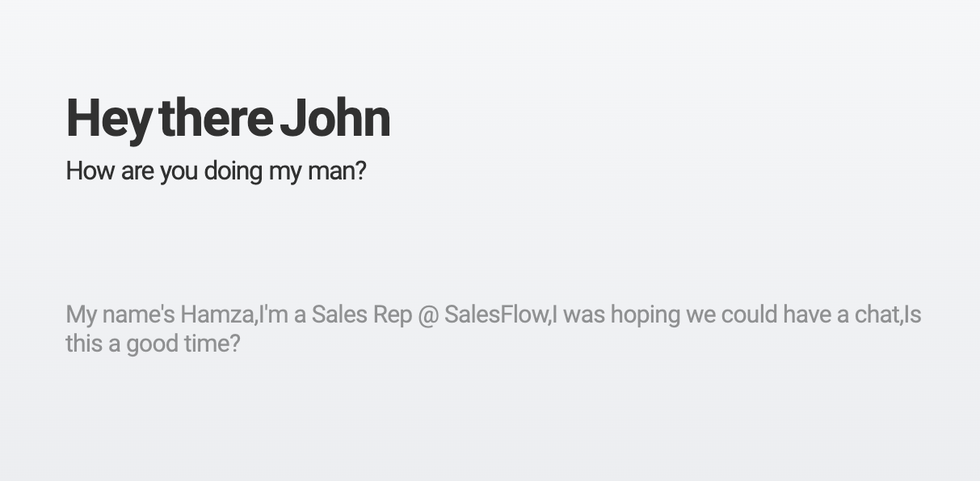Click the company name "SalesFlow"
This screenshot has height=481, width=980.
click(x=495, y=314)
